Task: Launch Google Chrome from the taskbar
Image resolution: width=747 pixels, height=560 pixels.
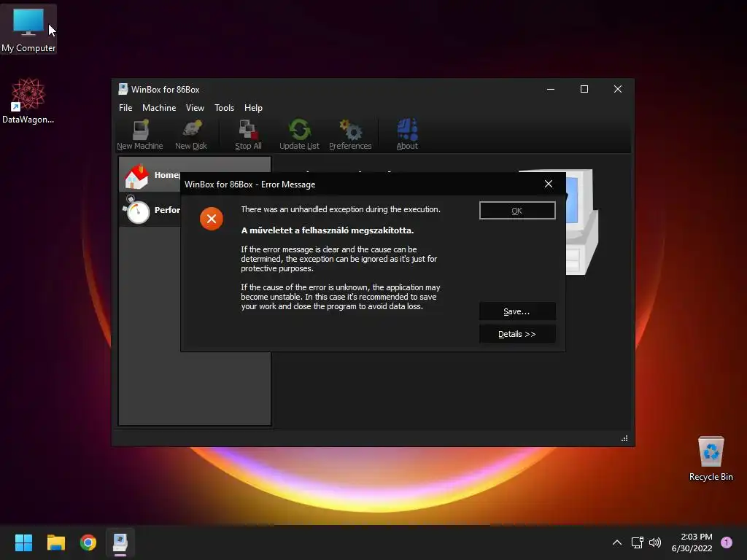Action: 88,542
